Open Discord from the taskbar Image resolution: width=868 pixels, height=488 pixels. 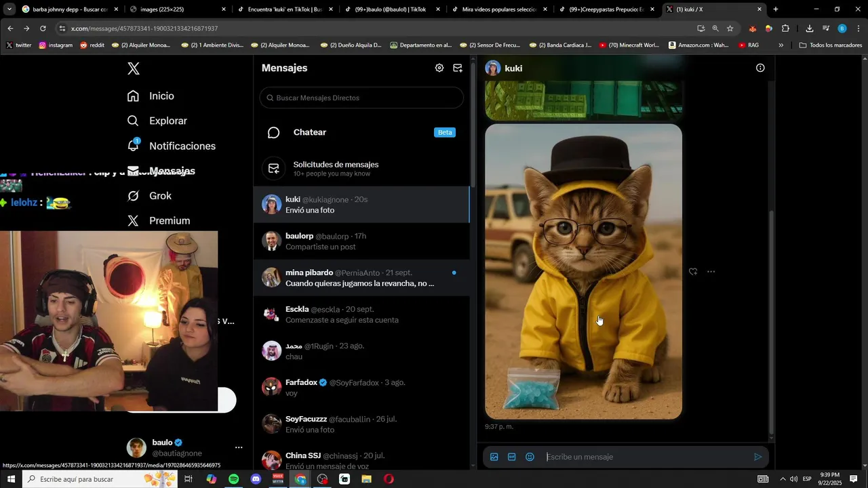pos(256,479)
